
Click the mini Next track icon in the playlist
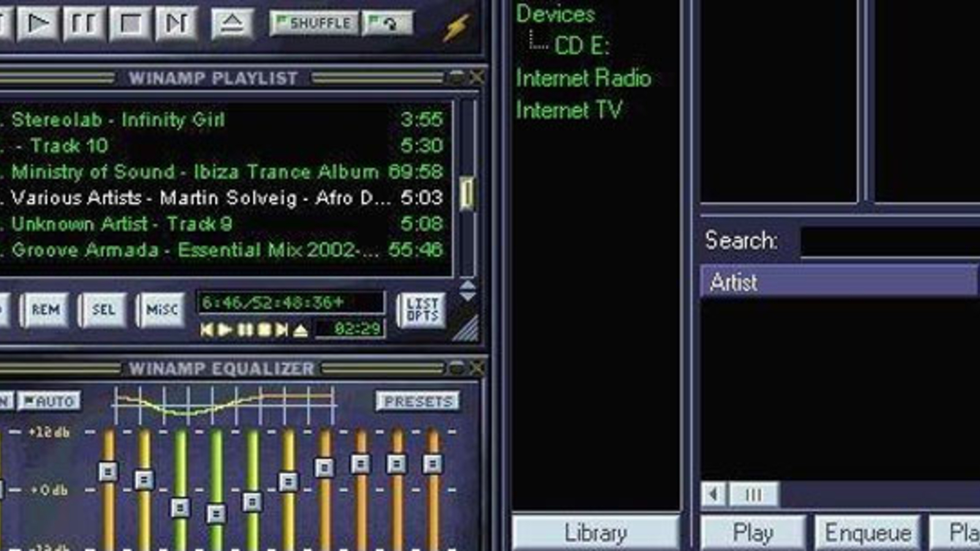pos(282,330)
